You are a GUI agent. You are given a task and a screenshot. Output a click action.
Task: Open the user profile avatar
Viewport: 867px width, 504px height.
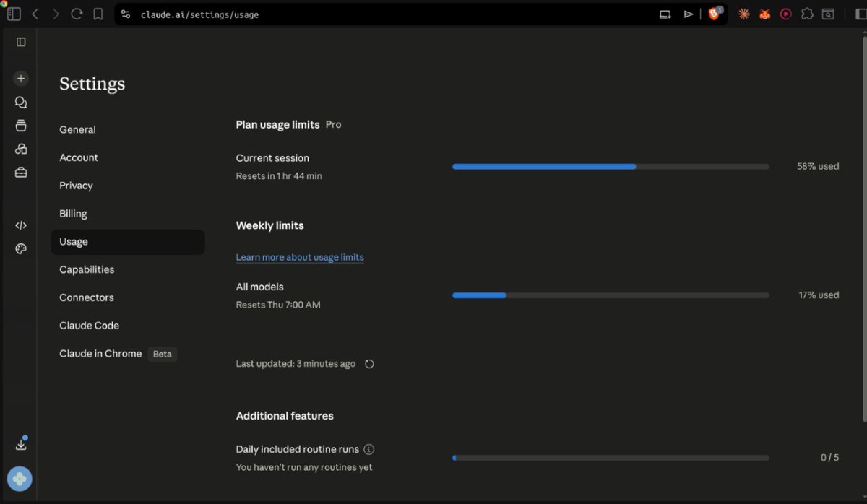click(20, 478)
